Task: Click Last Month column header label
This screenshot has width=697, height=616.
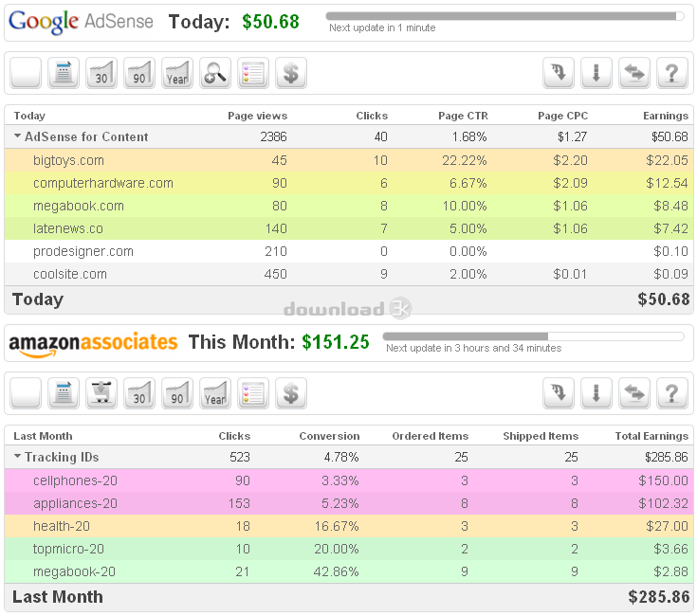Action: pyautogui.click(x=43, y=436)
